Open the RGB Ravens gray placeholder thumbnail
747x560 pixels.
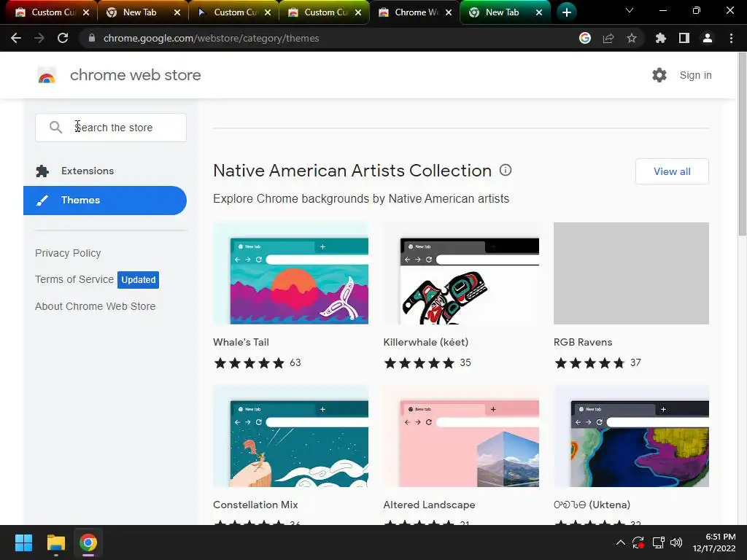(631, 273)
